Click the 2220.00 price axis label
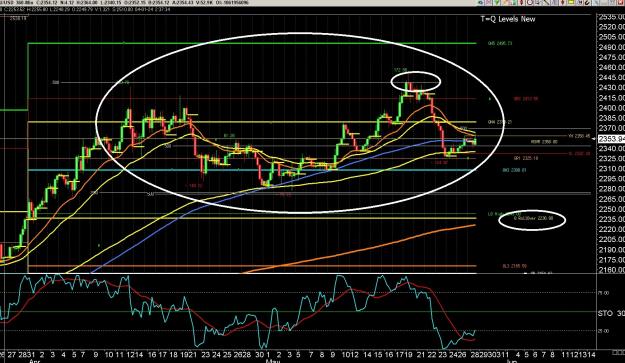625x363 pixels. (611, 230)
